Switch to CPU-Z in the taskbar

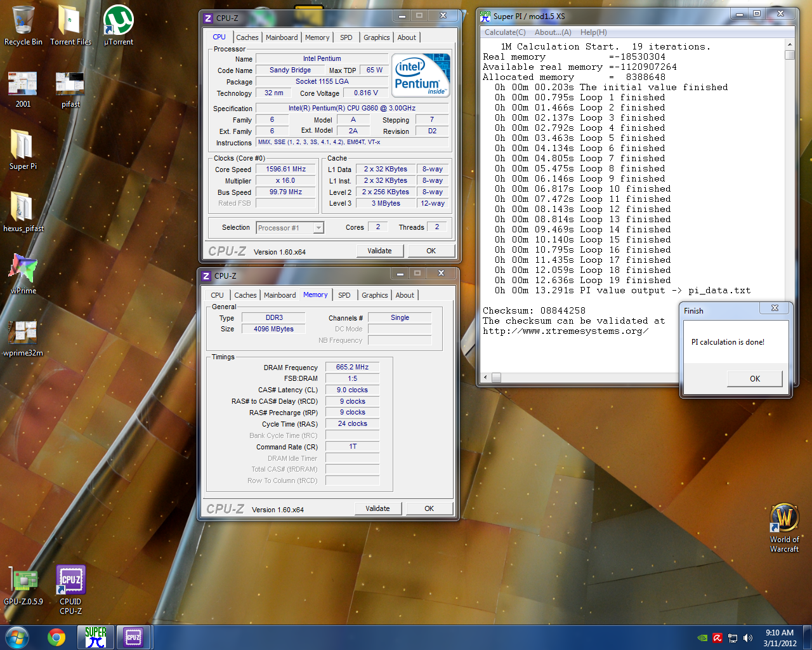pyautogui.click(x=133, y=637)
